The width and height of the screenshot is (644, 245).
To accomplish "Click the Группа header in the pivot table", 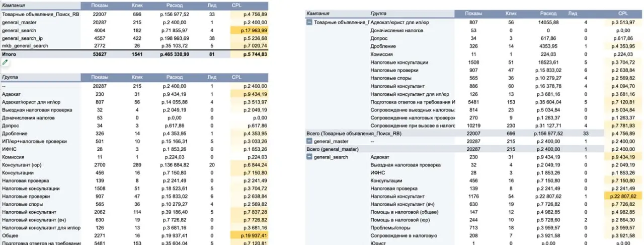I will pyautogui.click(x=379, y=14).
